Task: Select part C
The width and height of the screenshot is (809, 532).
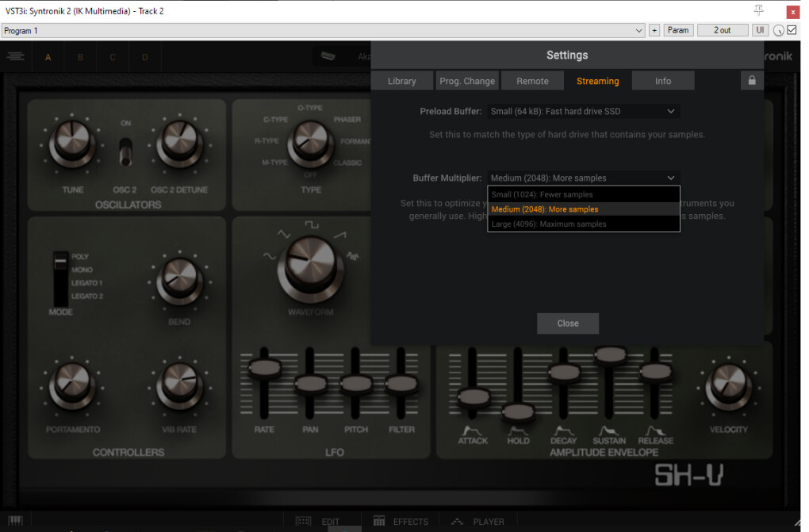Action: pyautogui.click(x=113, y=57)
